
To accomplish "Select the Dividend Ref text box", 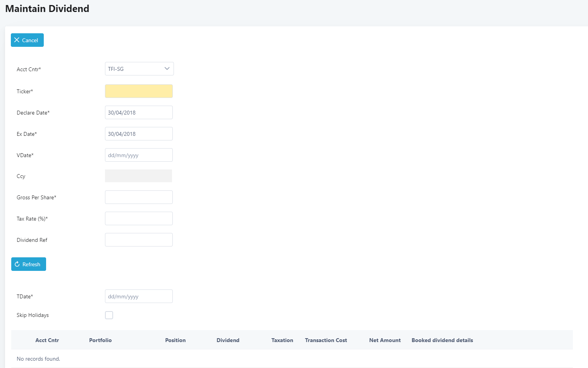I will tap(139, 240).
